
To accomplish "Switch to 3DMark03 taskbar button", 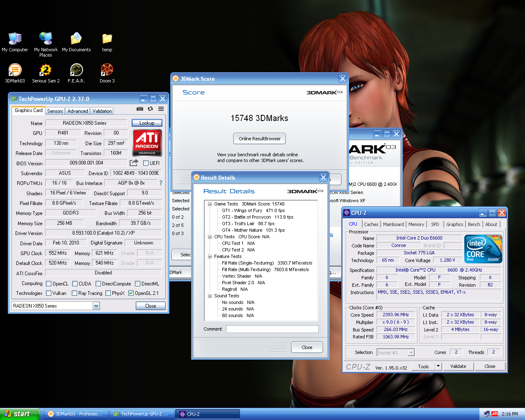I will coord(75,414).
